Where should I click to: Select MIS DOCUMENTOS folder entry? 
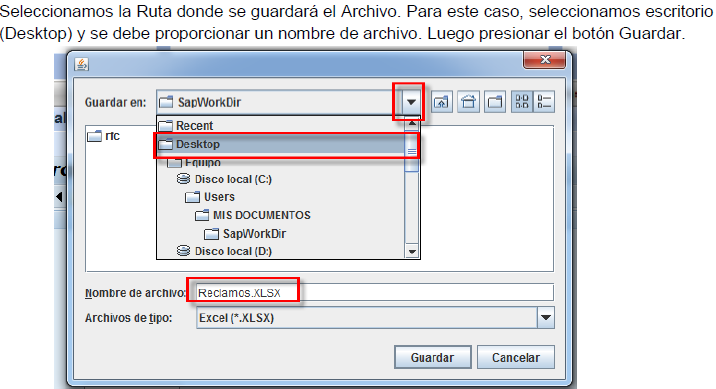click(281, 215)
